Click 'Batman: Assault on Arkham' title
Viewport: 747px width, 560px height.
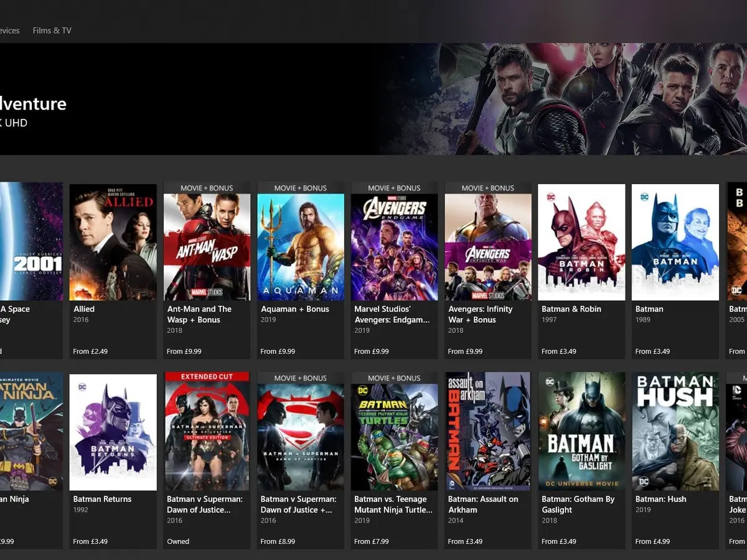pyautogui.click(x=483, y=504)
